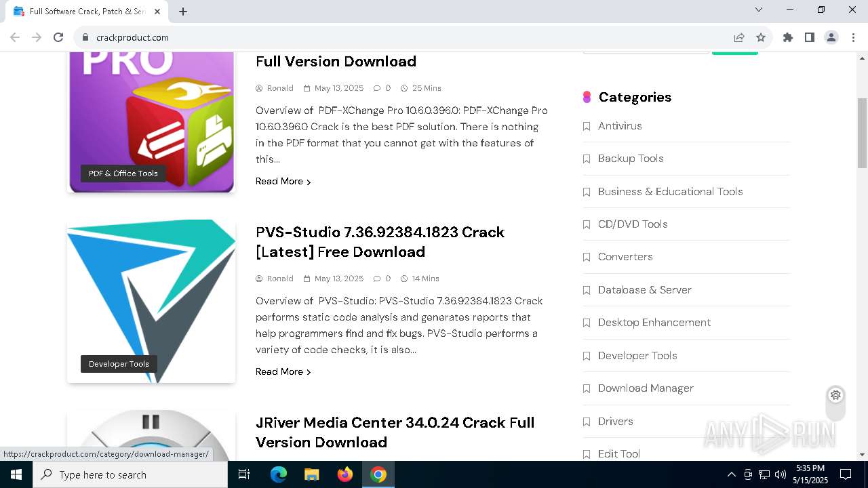Open the Converters category
Screen dimensions: 868x488
(x=625, y=257)
